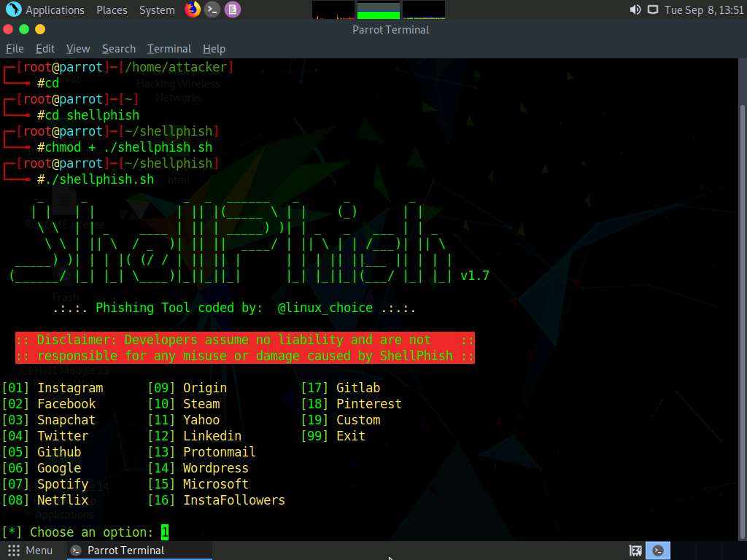Click the Parrot Terminal taskbar button
Viewport: 747px width, 560px height.
click(x=139, y=551)
